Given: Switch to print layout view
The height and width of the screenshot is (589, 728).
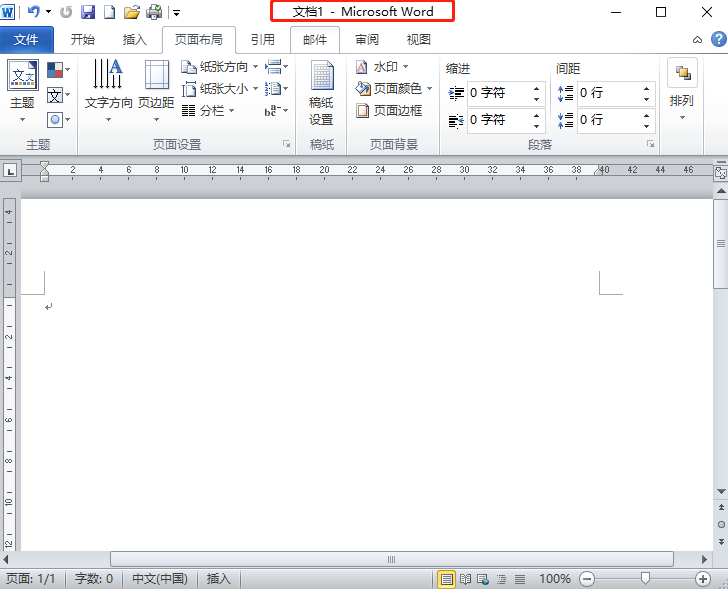Looking at the screenshot, I should [x=446, y=579].
